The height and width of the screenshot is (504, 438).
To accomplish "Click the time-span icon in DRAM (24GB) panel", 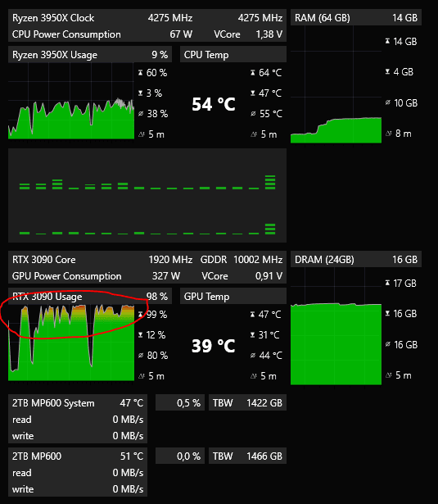I will pyautogui.click(x=388, y=375).
